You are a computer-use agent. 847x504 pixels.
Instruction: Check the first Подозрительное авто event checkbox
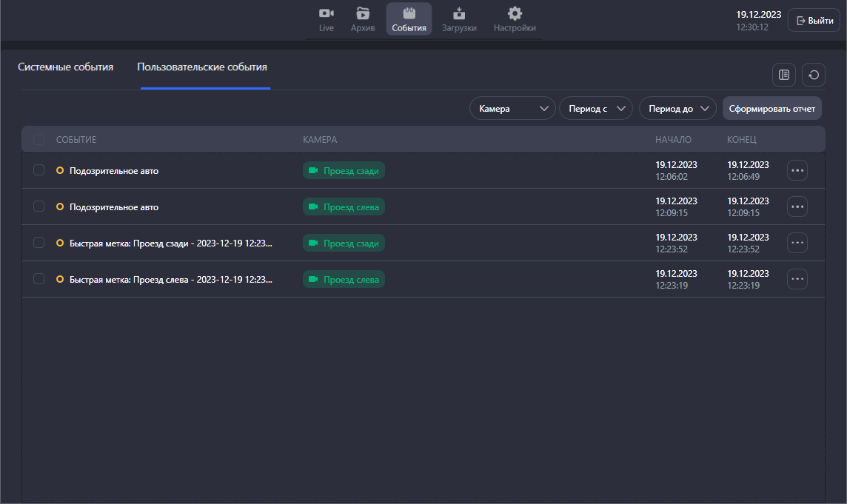click(x=39, y=170)
